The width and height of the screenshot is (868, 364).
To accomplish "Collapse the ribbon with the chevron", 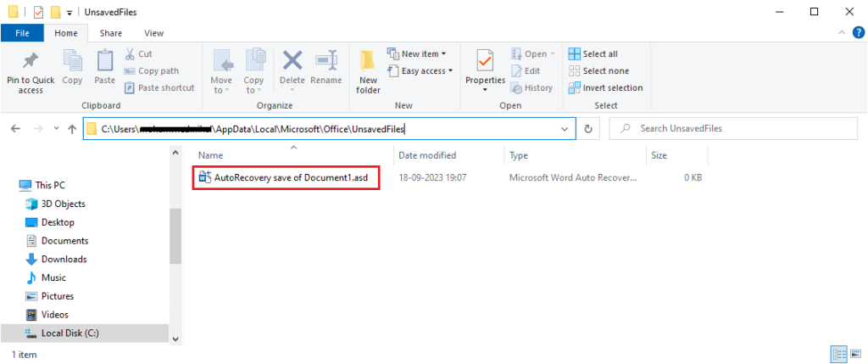I will [x=842, y=33].
